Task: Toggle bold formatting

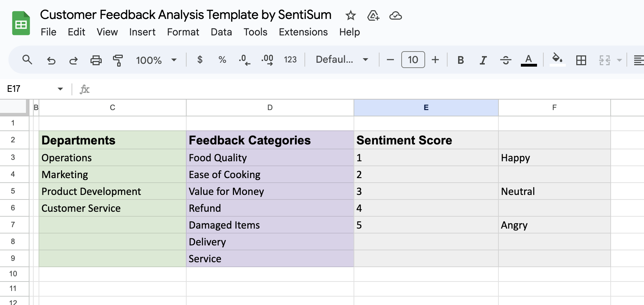Action: tap(461, 60)
